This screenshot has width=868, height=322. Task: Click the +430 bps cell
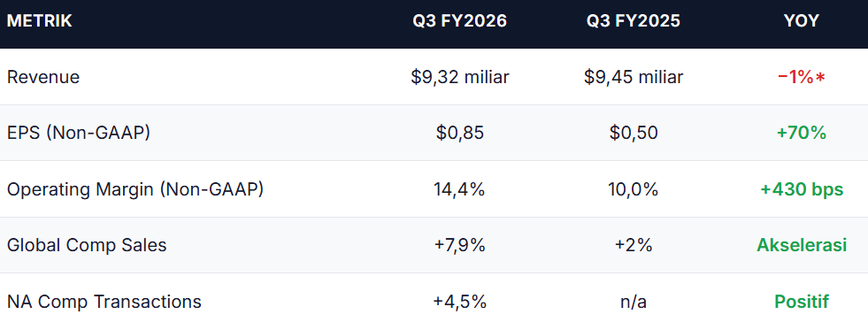801,190
